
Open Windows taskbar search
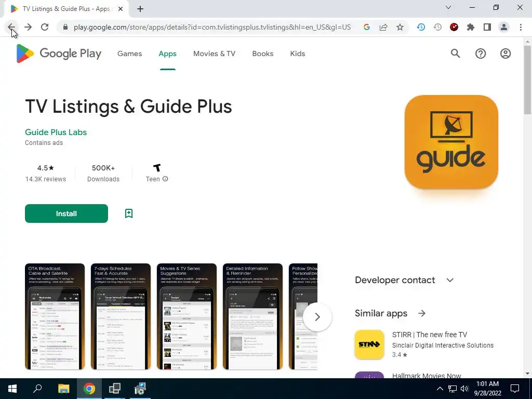coord(37,389)
